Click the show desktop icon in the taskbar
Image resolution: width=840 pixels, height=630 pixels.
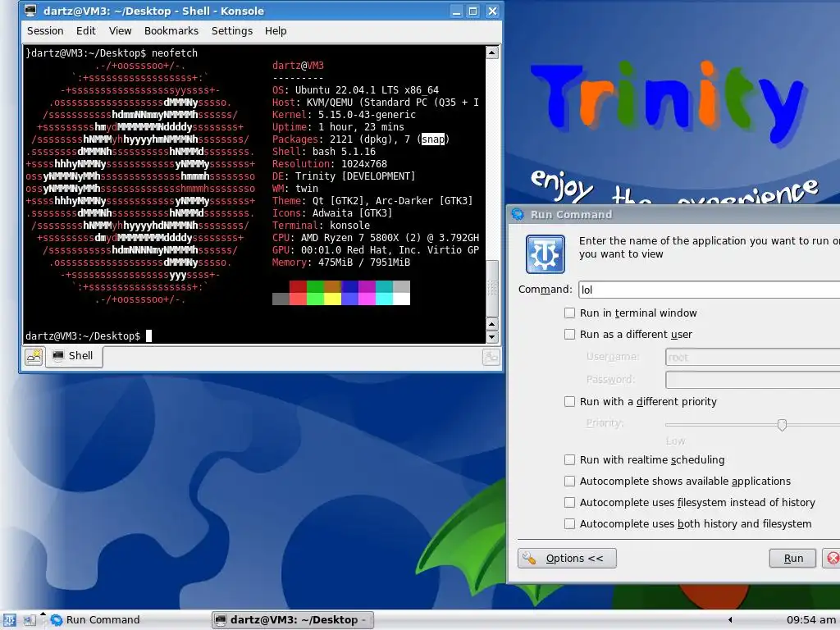(x=30, y=620)
